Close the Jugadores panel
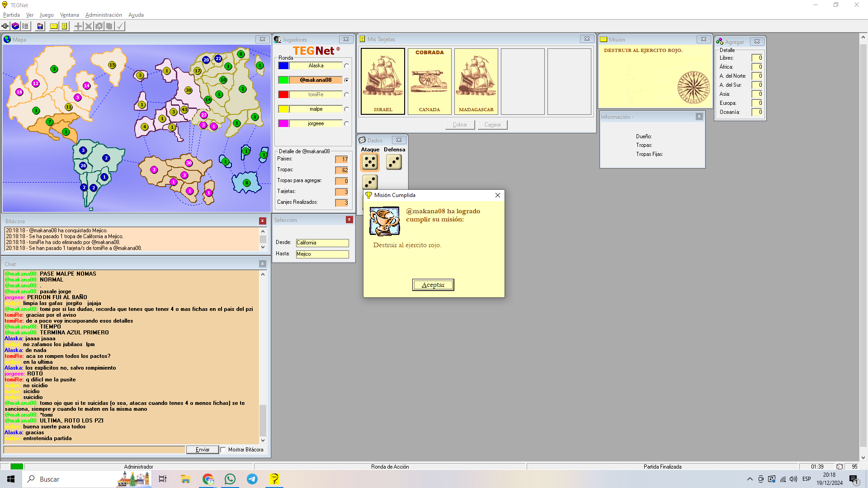 pos(346,39)
